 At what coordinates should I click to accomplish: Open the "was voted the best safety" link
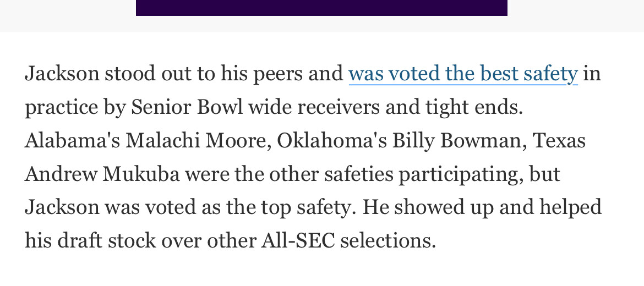tap(463, 74)
